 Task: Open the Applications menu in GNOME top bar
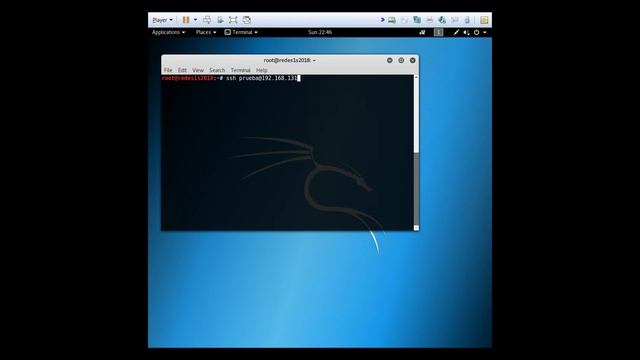(x=168, y=32)
